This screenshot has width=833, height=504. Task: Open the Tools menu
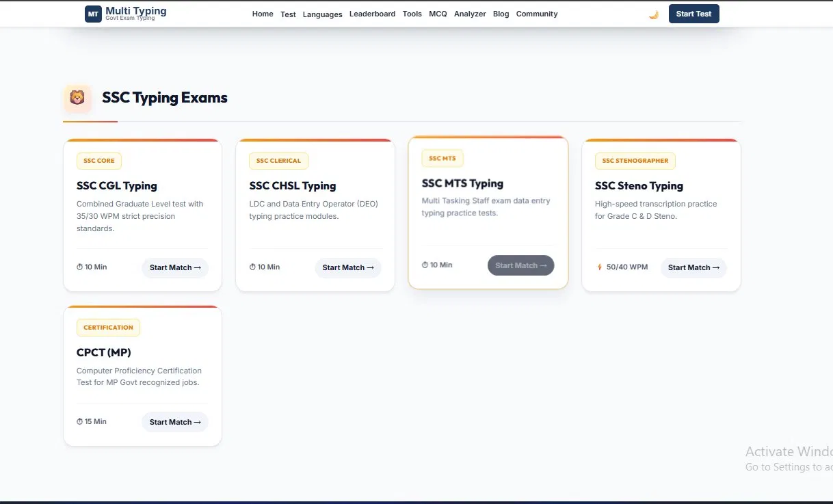[412, 14]
